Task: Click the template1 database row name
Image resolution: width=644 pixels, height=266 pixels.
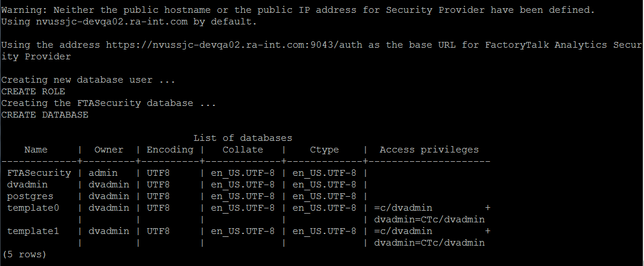Action: [33, 232]
